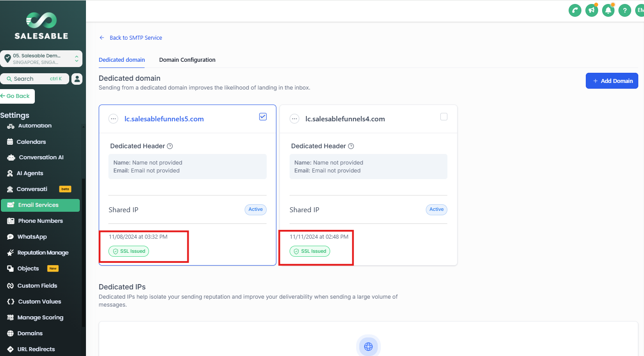The width and height of the screenshot is (644, 356).
Task: Click SSL Issued badge under 11/08/2024
Action: 129,251
